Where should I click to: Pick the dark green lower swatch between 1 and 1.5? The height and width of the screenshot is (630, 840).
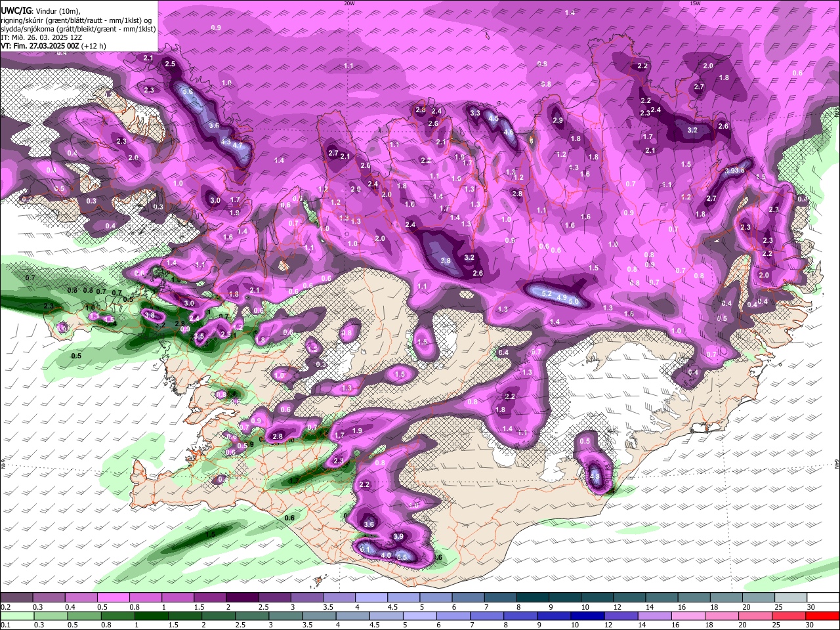click(x=151, y=616)
